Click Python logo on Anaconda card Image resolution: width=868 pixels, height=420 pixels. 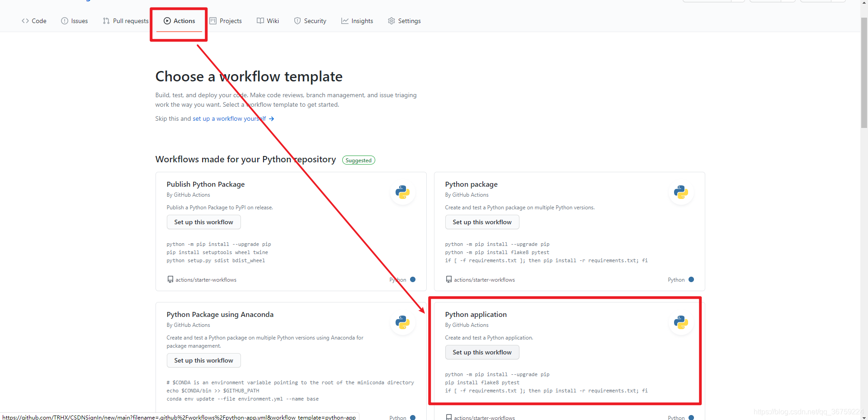402,322
